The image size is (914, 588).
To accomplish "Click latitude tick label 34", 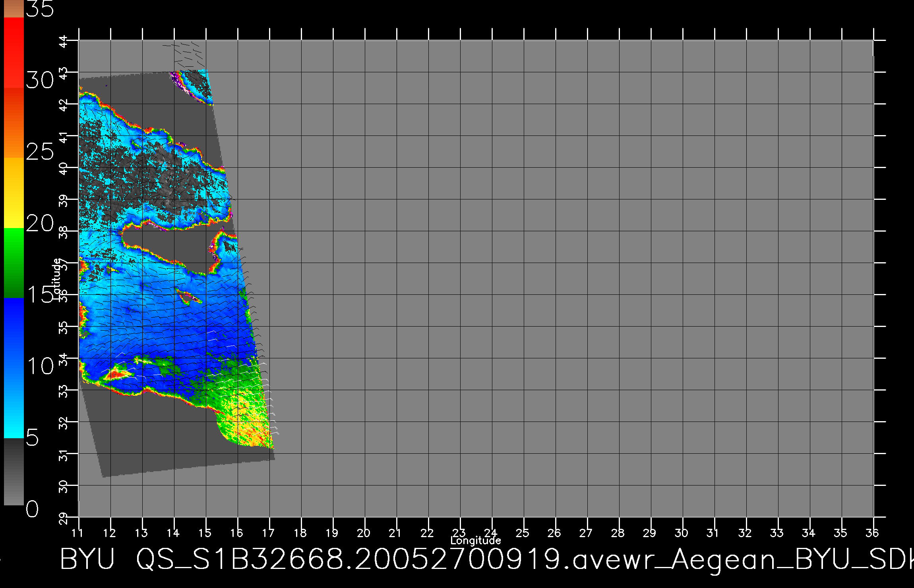I will 64,359.
